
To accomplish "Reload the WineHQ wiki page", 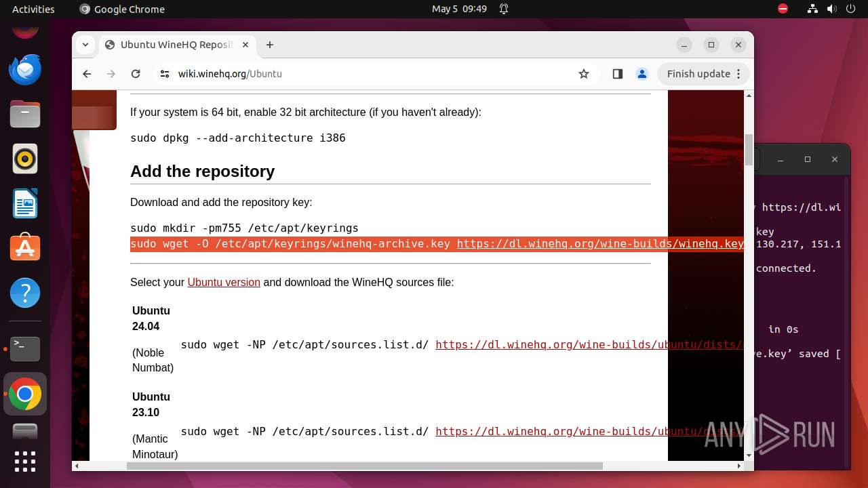I will (x=136, y=74).
